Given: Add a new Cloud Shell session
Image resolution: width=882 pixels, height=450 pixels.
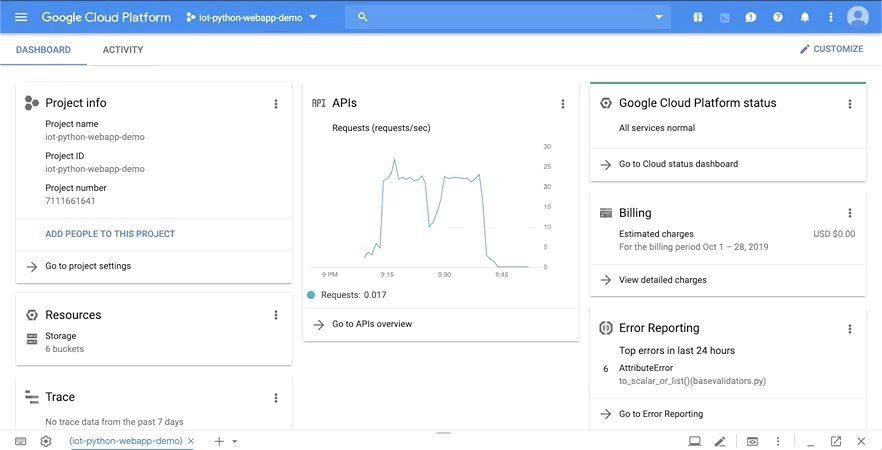Looking at the screenshot, I should [219, 441].
